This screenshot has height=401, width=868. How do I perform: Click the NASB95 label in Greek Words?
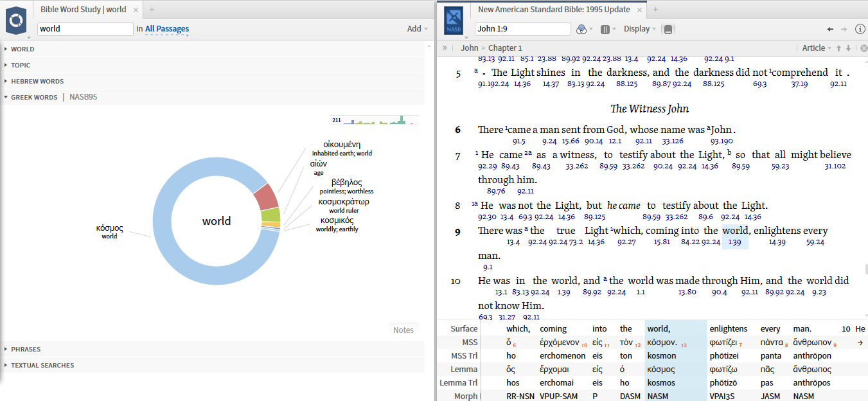point(84,97)
